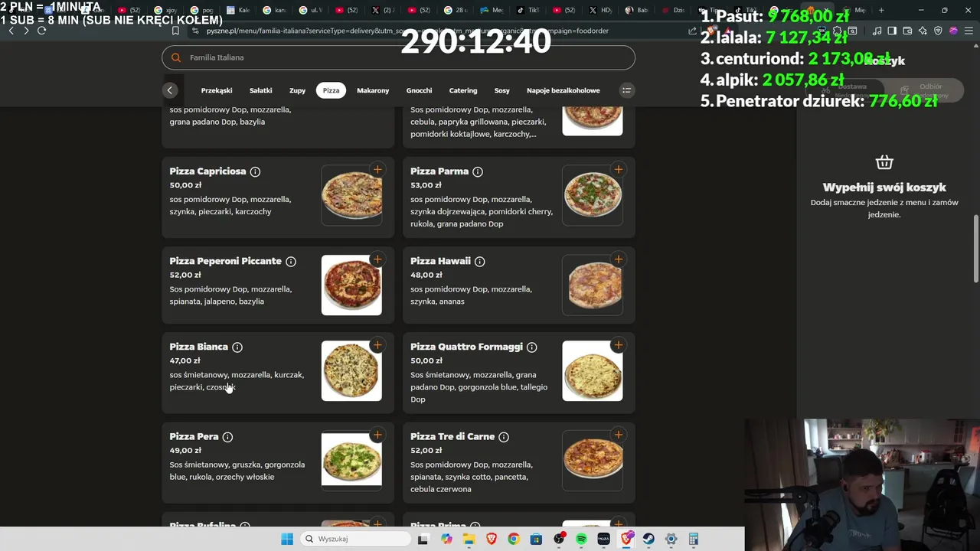The image size is (980, 551).
Task: Open the Pizza Quattro Formaggi title
Action: [466, 347]
